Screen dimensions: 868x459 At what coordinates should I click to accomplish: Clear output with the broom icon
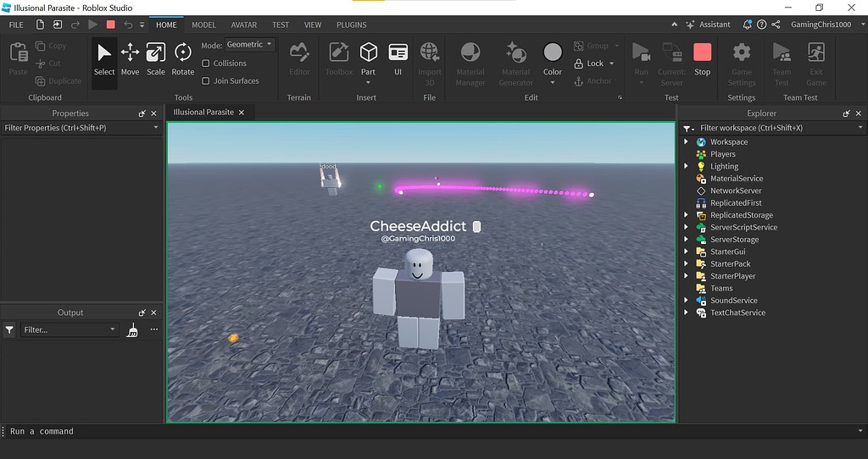(x=132, y=330)
